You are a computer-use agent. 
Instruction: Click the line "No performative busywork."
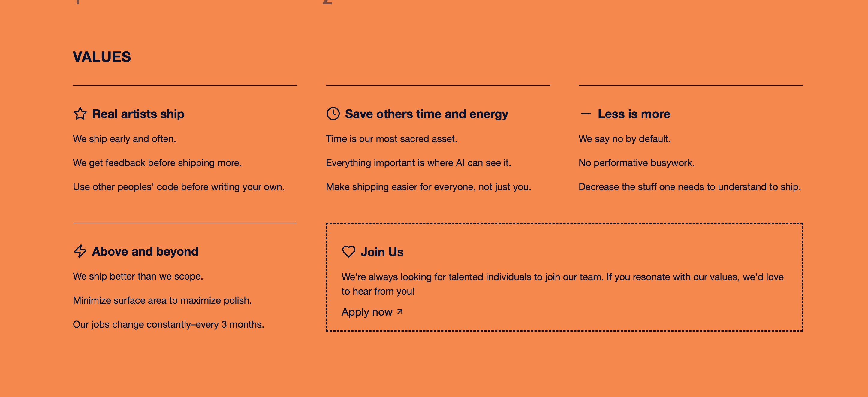636,163
